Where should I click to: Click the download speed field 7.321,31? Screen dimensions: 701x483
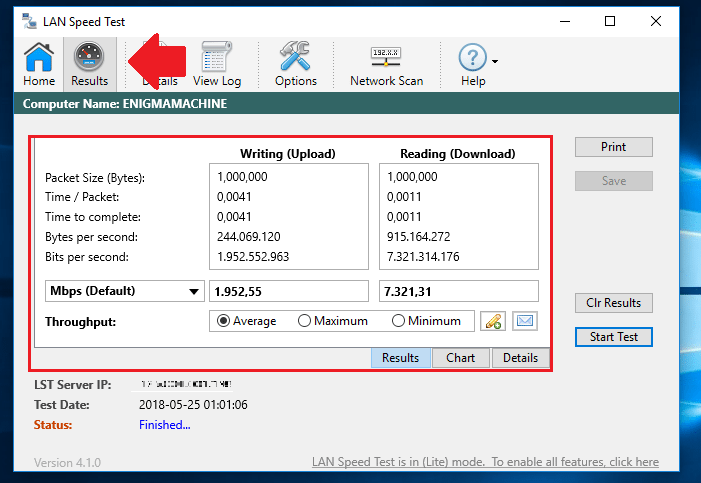(459, 292)
